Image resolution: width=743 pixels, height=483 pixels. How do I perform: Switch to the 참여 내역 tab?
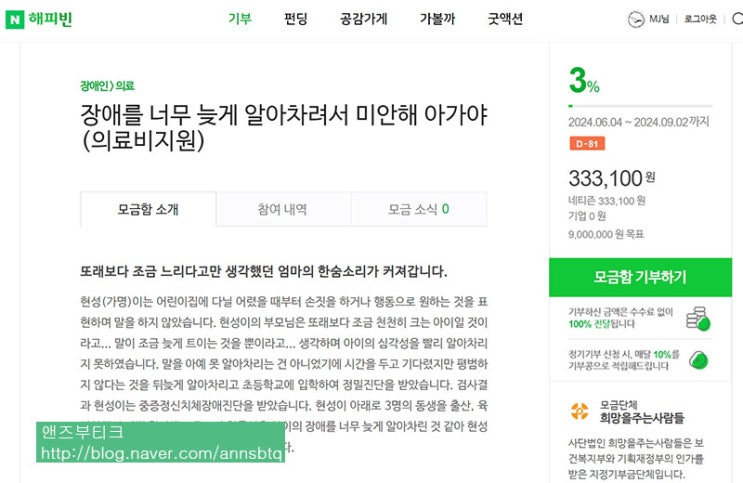pos(282,209)
